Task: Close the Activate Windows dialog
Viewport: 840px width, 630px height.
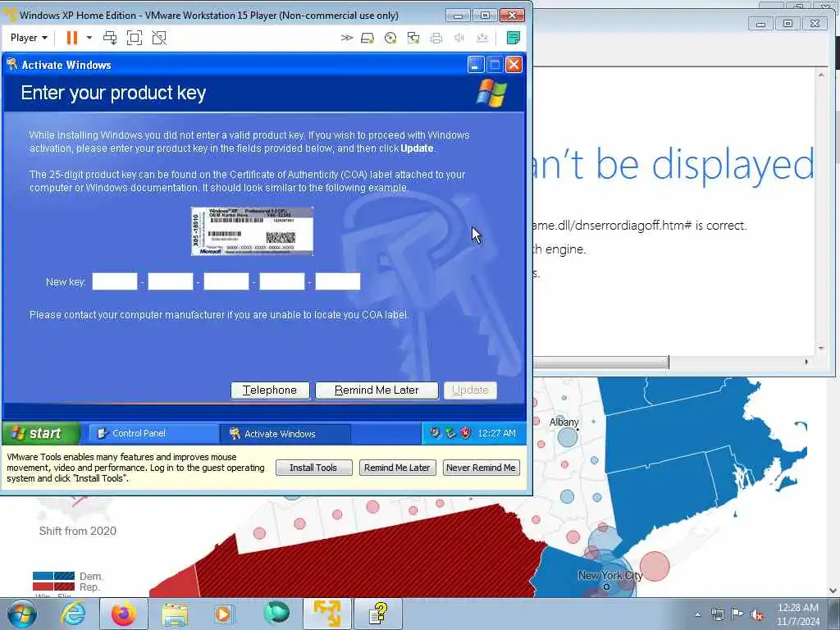Action: 514,65
